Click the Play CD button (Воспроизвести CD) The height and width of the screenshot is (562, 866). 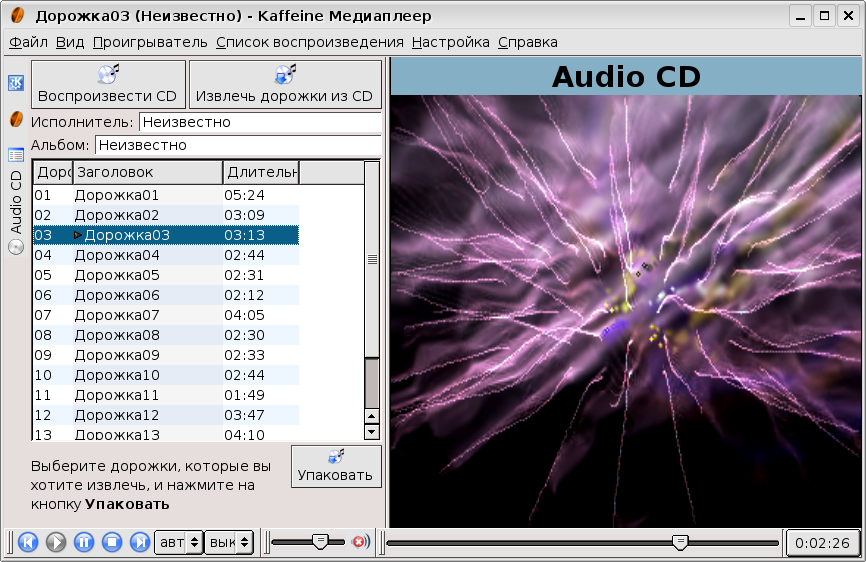[108, 84]
